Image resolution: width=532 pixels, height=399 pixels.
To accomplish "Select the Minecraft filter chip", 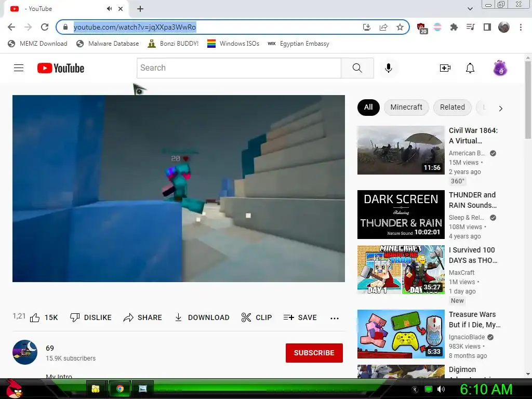I will pyautogui.click(x=406, y=107).
